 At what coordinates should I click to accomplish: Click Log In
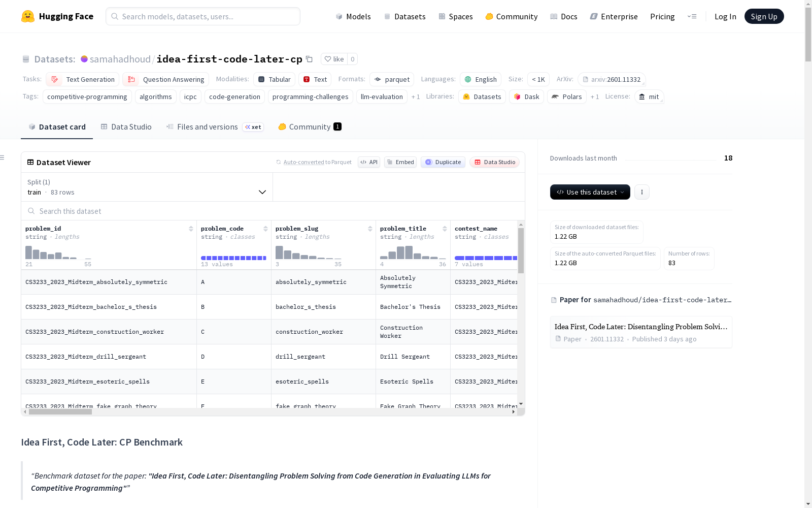(725, 16)
